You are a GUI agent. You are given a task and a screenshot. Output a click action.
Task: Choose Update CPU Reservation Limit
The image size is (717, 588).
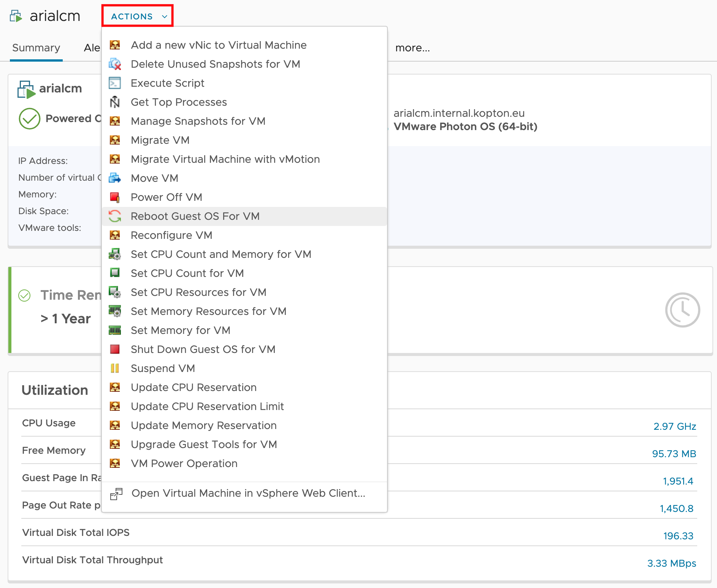[244, 406]
